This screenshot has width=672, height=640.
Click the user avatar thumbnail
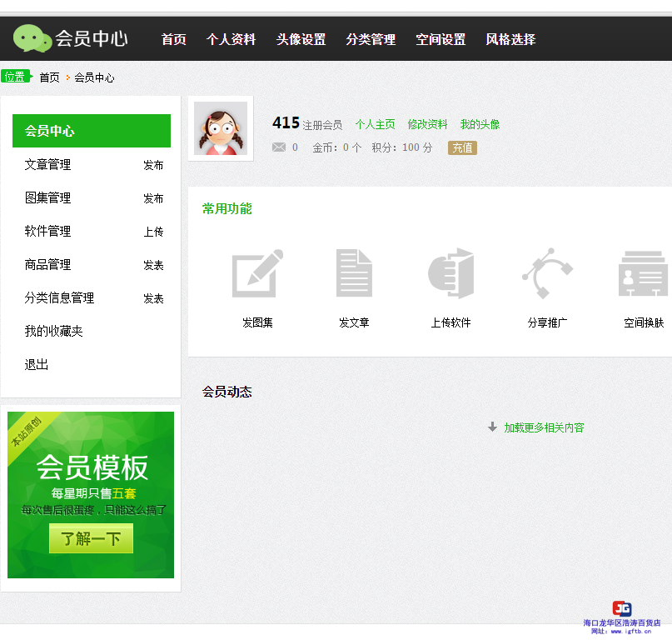pyautogui.click(x=220, y=129)
